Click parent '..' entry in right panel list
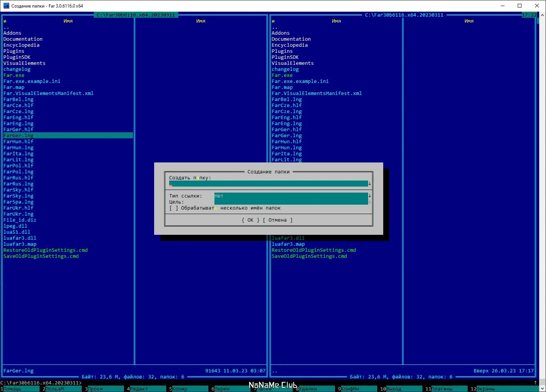The height and width of the screenshot is (392, 546). 275,27
